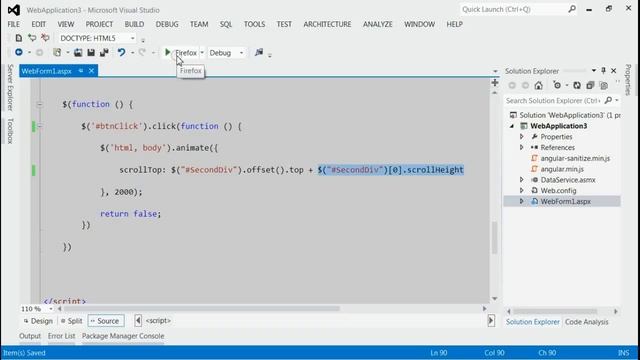This screenshot has height=360, width=640.
Task: Expand the DataService.asmx node
Action: tap(521, 180)
